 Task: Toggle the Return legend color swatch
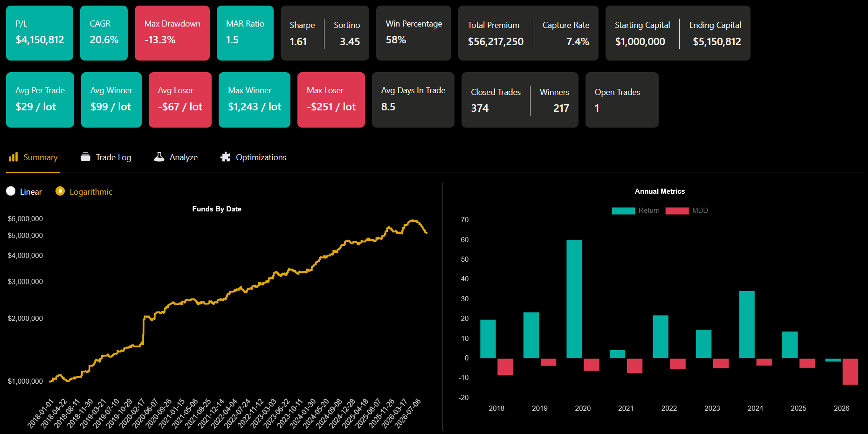(623, 210)
